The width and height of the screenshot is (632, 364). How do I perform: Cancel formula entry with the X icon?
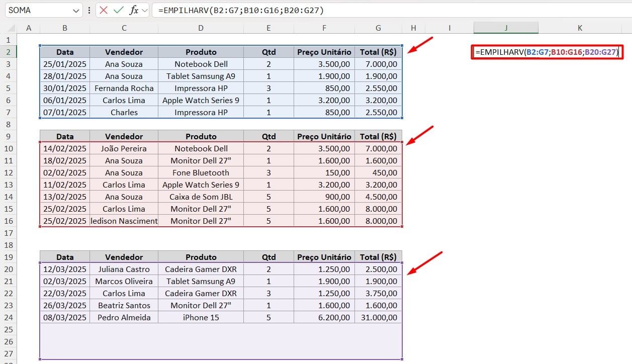point(104,10)
